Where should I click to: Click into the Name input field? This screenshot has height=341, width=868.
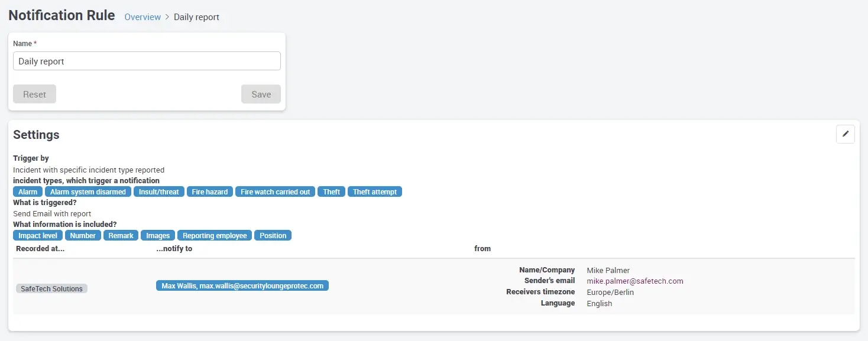[x=147, y=61]
